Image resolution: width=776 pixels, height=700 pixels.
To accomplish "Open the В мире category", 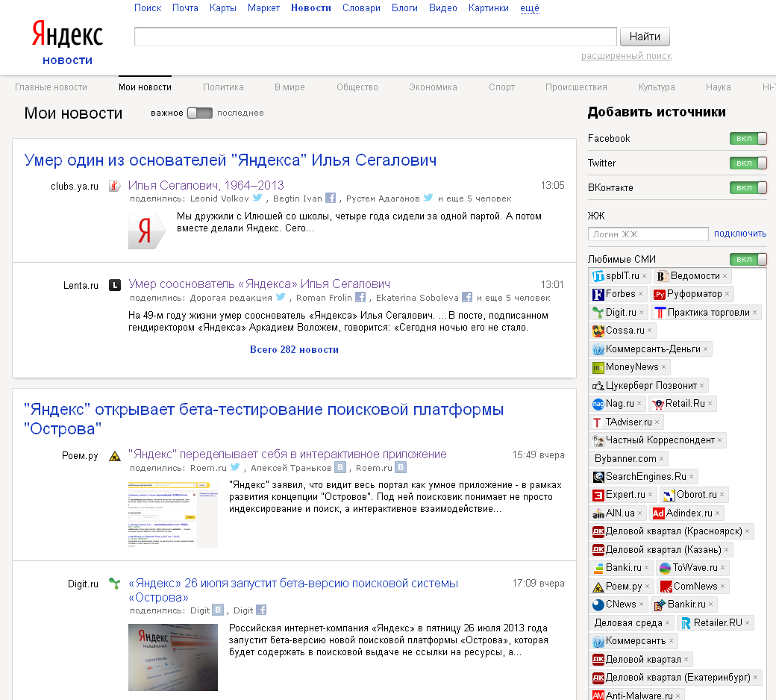I will (x=290, y=87).
